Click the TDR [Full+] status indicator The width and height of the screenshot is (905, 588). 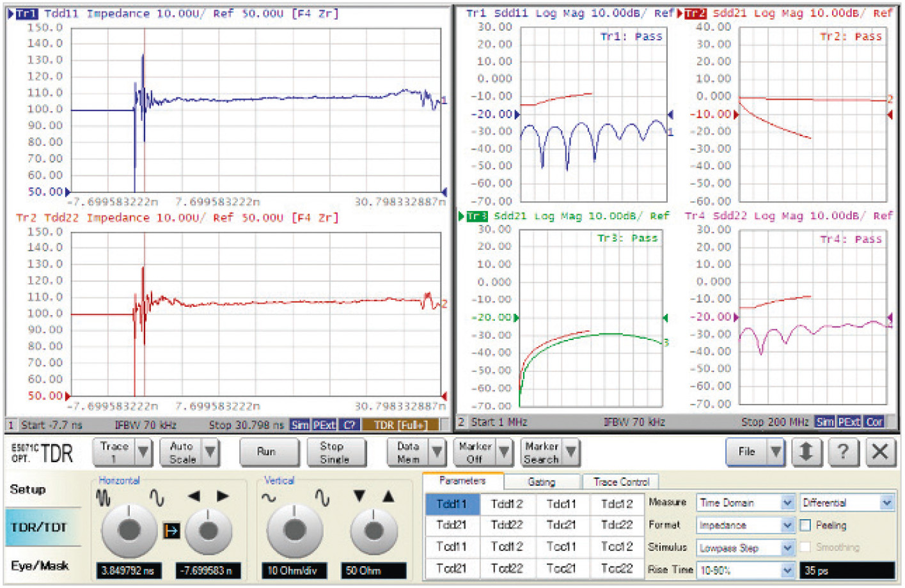click(x=400, y=425)
